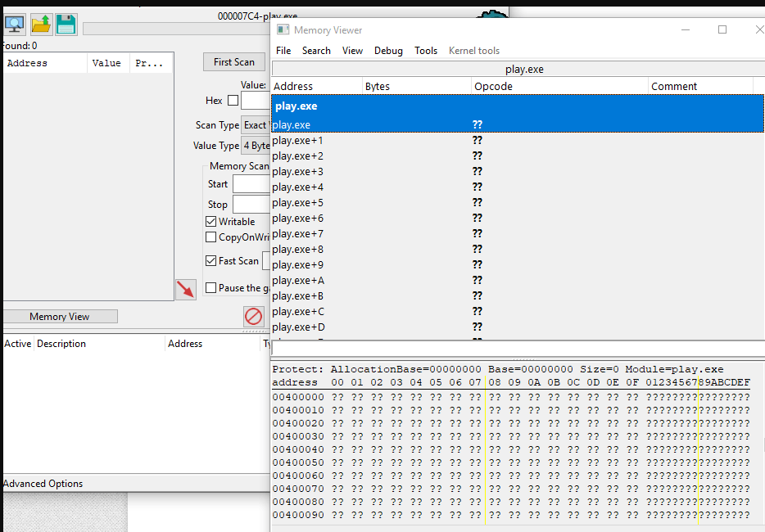Viewport: 765px width, 532px height.
Task: Select the play.exe+9 disassembler row
Action: click(x=517, y=265)
